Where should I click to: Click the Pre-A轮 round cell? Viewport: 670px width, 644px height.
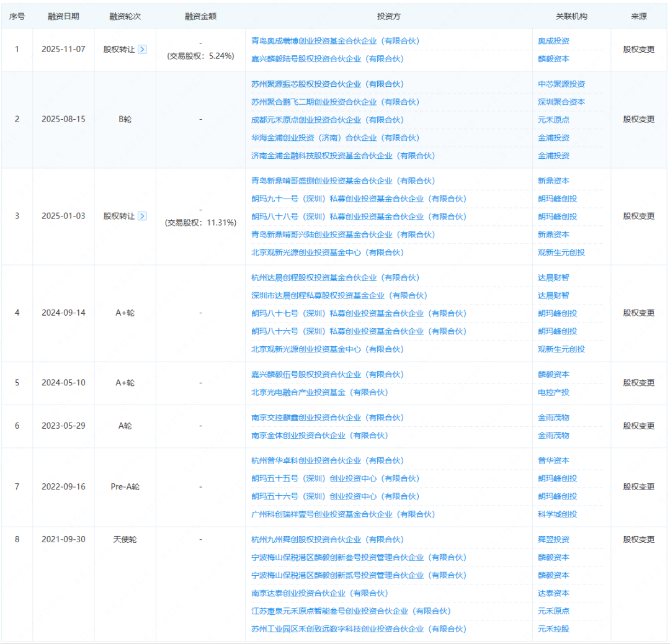[125, 487]
